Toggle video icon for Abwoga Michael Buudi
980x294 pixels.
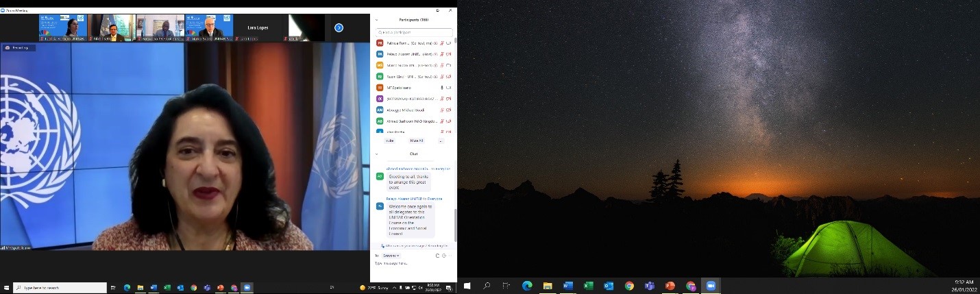[x=449, y=110]
